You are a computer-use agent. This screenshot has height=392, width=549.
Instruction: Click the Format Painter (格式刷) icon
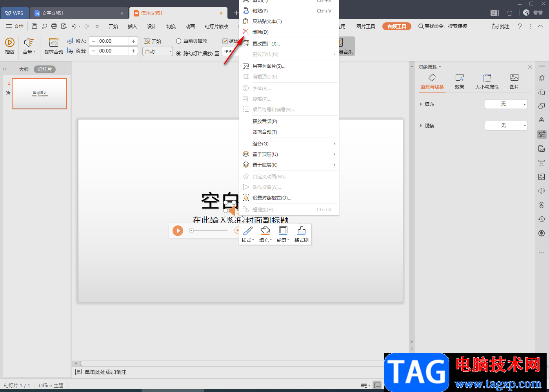point(302,230)
